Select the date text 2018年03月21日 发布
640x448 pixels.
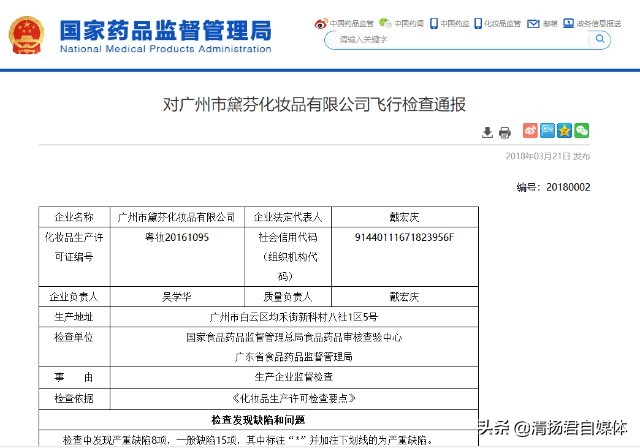click(547, 156)
